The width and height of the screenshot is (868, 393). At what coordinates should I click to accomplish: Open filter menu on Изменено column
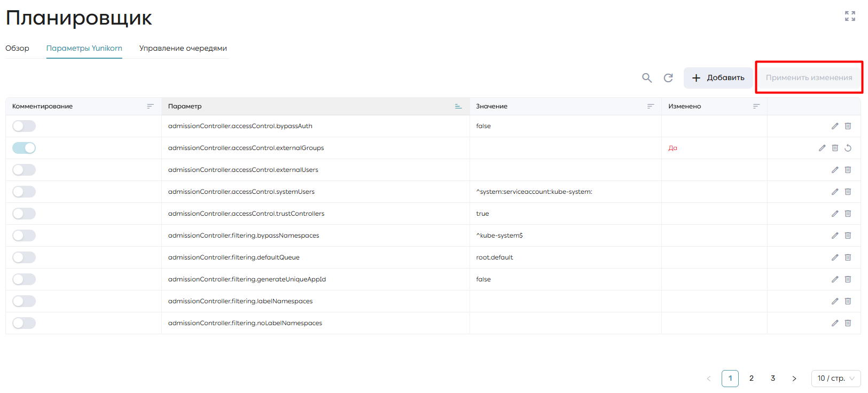coord(756,106)
